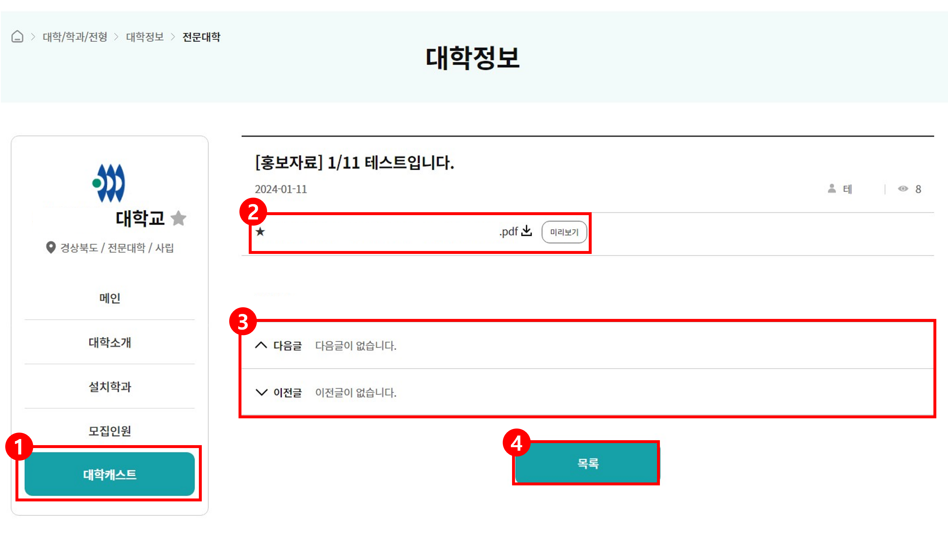Open the 대학캐스트 sidebar tab
The image size is (948, 560).
tap(109, 474)
